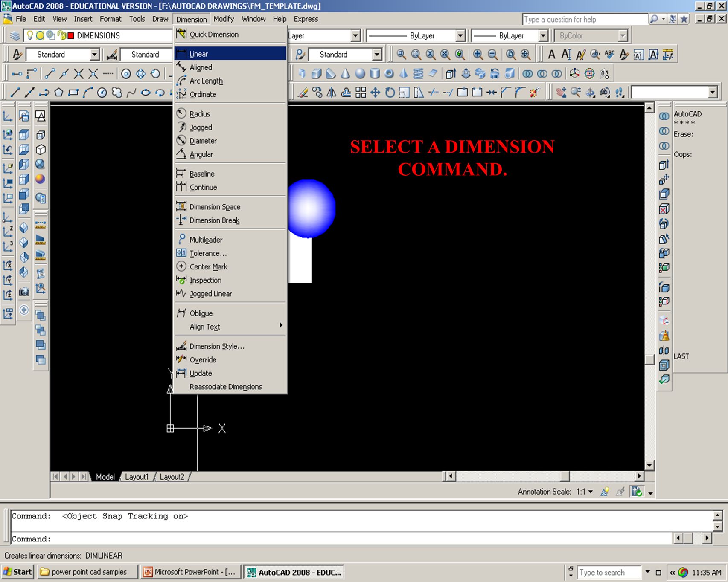This screenshot has width=728, height=582.
Task: Click the Zoom In magnifier icon
Action: click(478, 55)
